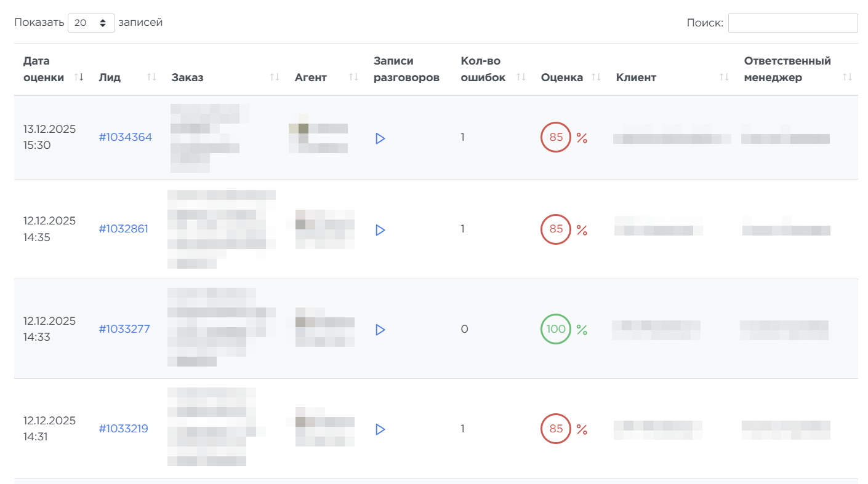Viewport: 868px width, 484px height.
Task: Open lead link #1034364
Action: (125, 137)
